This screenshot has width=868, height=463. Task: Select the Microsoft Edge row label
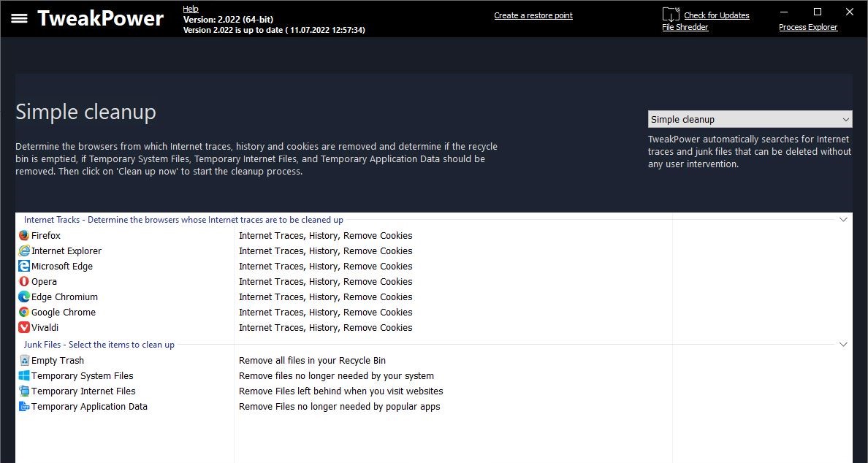[62, 266]
